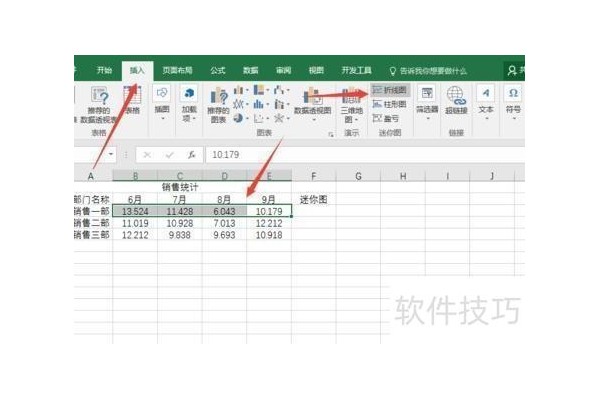
Task: Open the 图表 group dialog launcher
Action: pyautogui.click(x=331, y=134)
